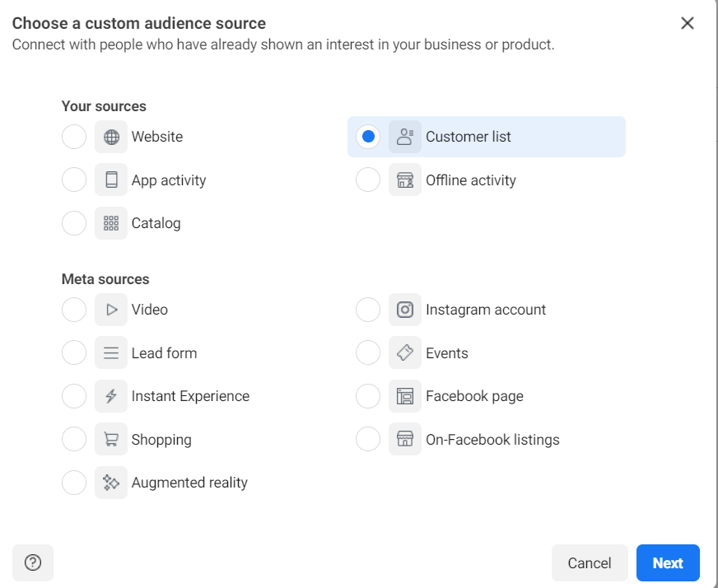718x588 pixels.
Task: Click the 'Website' label text
Action: [157, 137]
